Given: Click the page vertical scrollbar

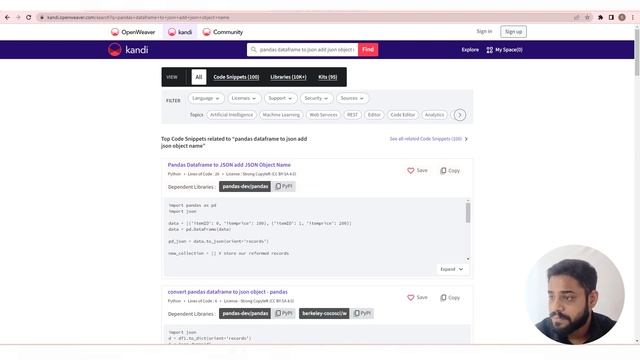Looking at the screenshot, I should (637, 52).
